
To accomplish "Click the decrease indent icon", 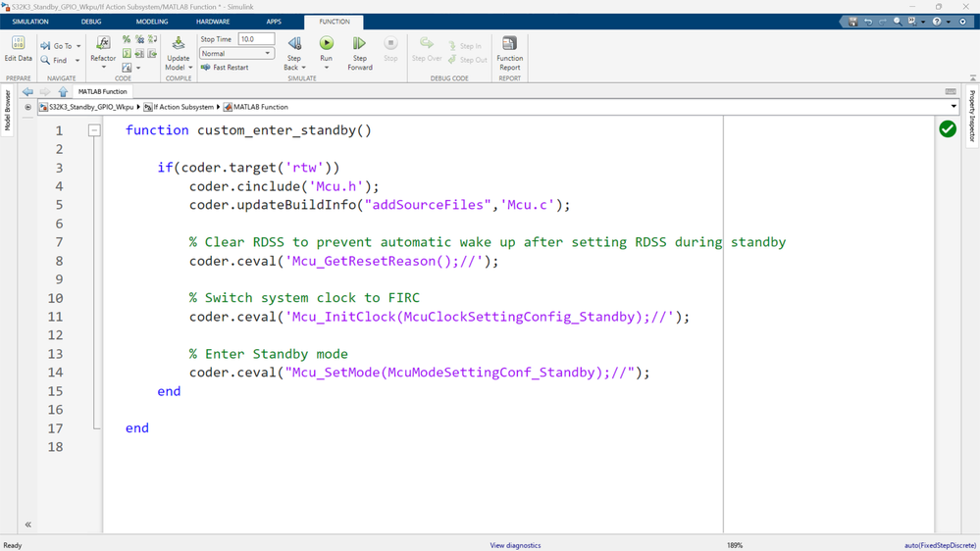I will [152, 53].
